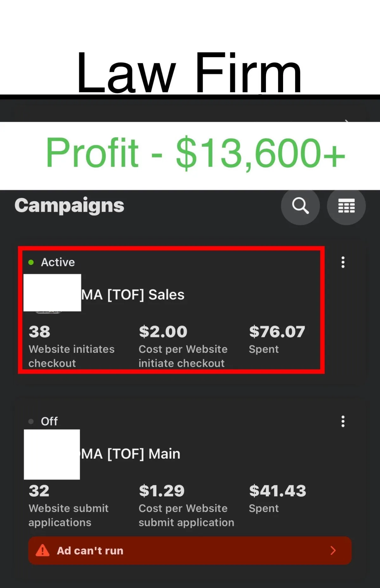Viewport: 380px width, 588px height.
Task: Open the MA [TOF] Main campaign
Action: pos(130,454)
